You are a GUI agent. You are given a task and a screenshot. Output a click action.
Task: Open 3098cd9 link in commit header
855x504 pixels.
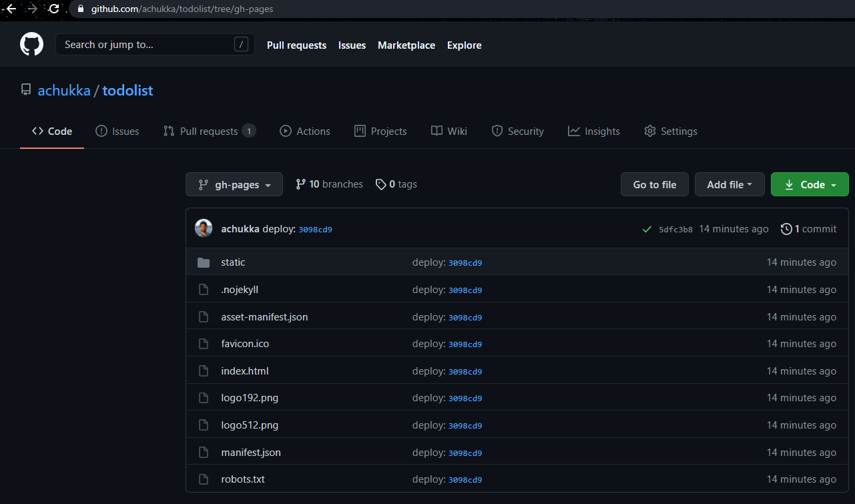315,230
